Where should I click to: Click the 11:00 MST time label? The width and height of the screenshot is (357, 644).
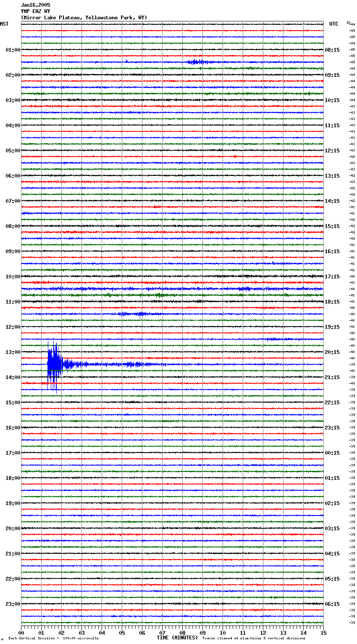coord(13,302)
